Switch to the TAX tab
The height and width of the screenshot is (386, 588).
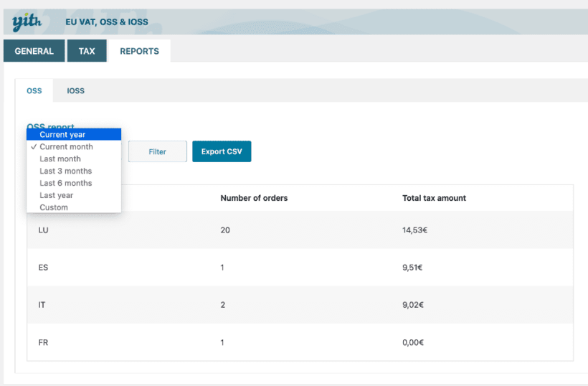click(87, 51)
